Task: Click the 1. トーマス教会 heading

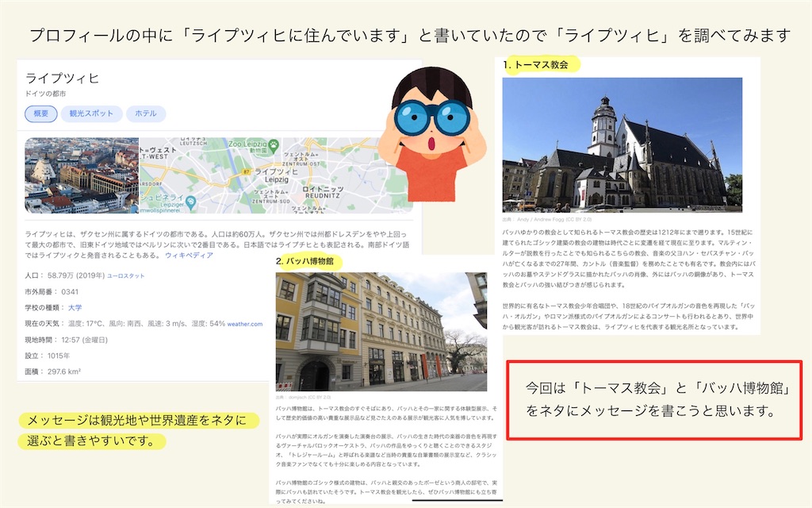Action: [535, 65]
